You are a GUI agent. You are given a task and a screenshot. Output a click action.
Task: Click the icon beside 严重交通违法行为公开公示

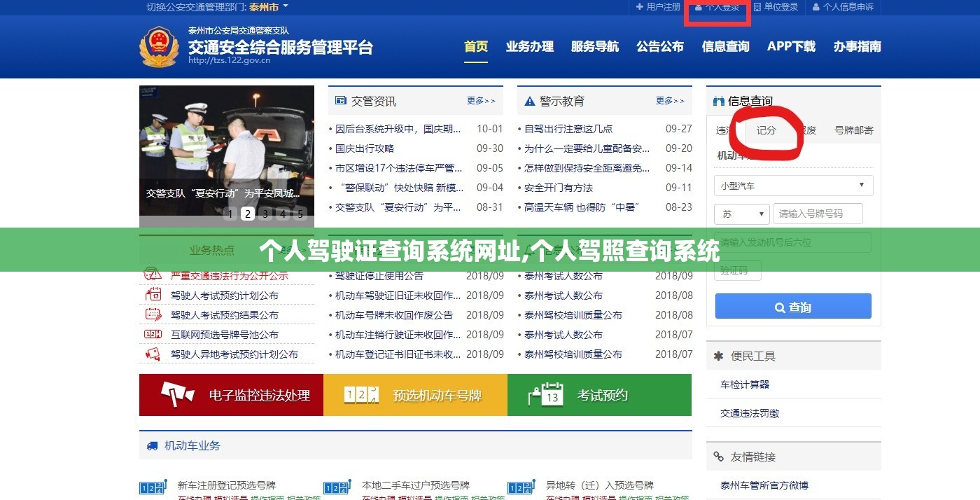tap(153, 275)
